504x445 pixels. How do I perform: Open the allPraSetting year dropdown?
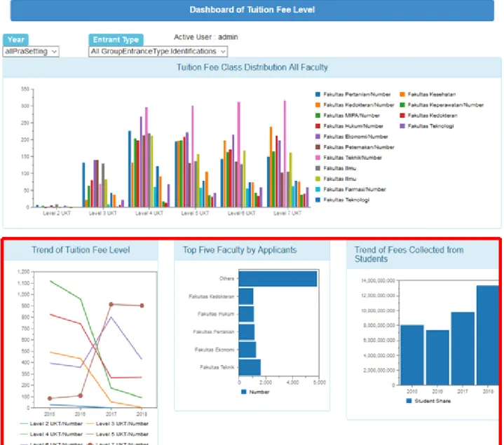(x=31, y=51)
